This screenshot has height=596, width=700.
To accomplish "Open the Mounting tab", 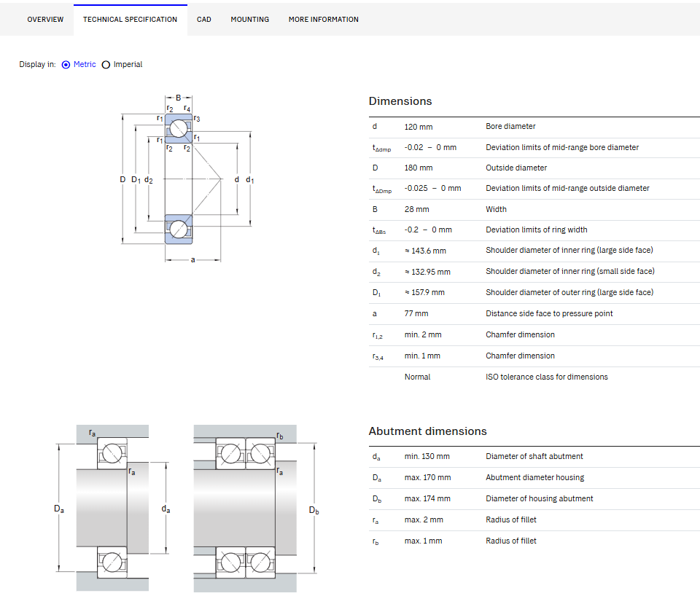I will (250, 20).
